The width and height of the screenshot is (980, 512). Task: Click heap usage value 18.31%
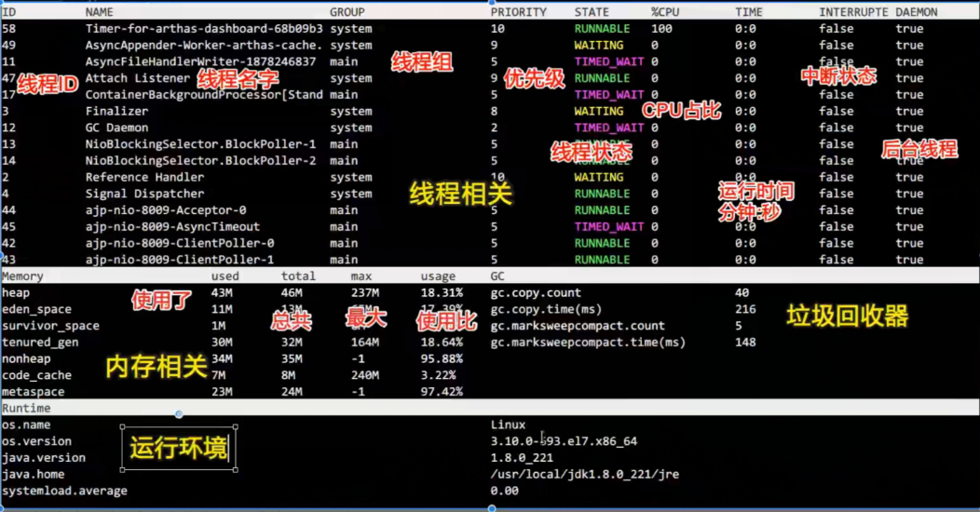pos(442,293)
